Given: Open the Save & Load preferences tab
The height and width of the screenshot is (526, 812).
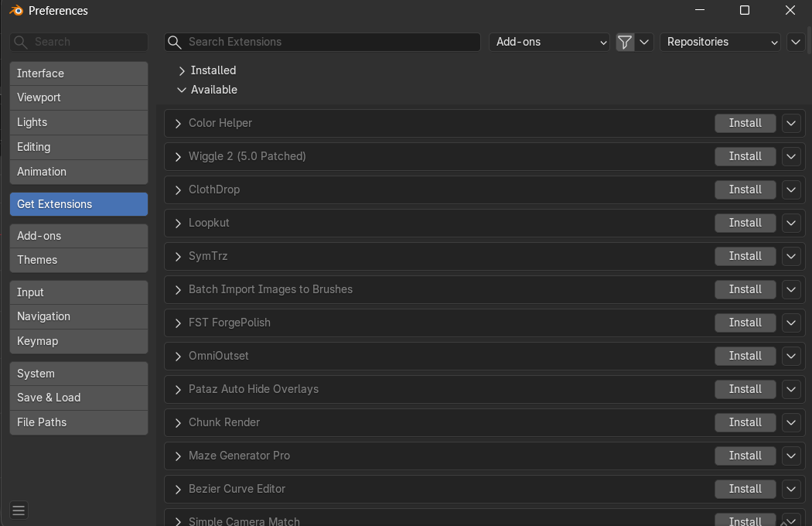Looking at the screenshot, I should point(79,398).
